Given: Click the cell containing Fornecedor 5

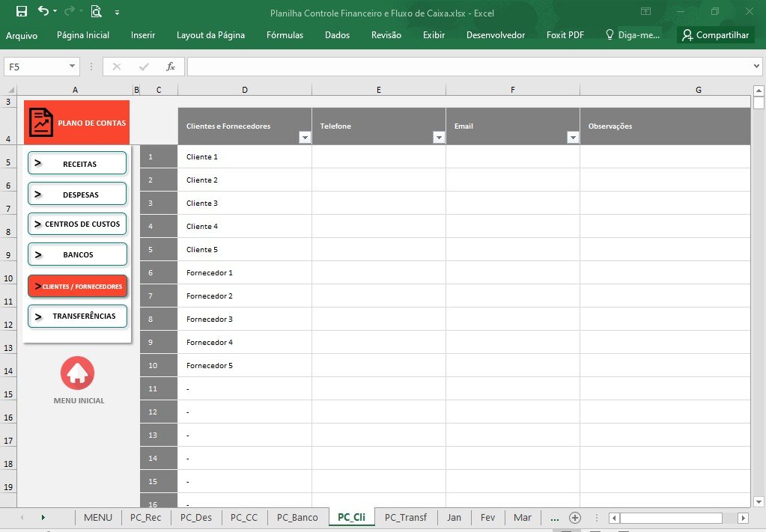Looking at the screenshot, I should tap(245, 366).
